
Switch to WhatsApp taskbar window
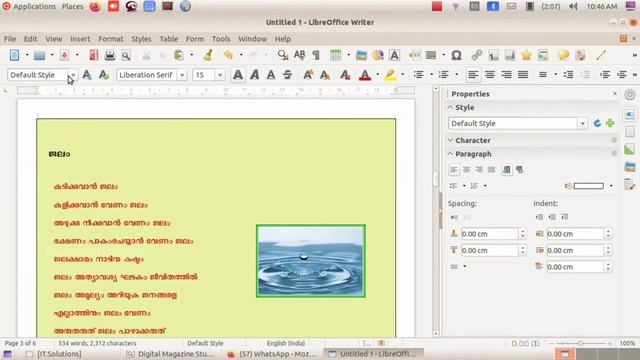271,354
